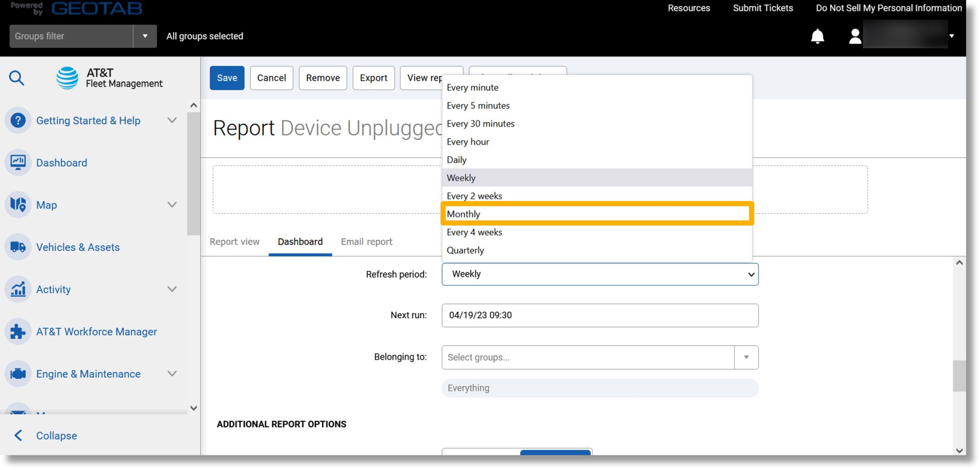The height and width of the screenshot is (469, 980).
Task: Select Every minute option
Action: (597, 87)
